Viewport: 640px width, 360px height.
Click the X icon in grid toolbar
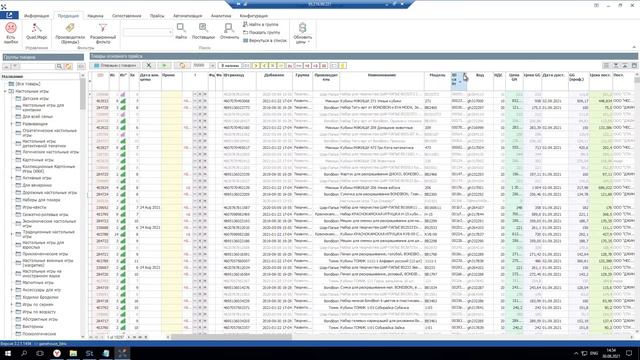[149, 65]
